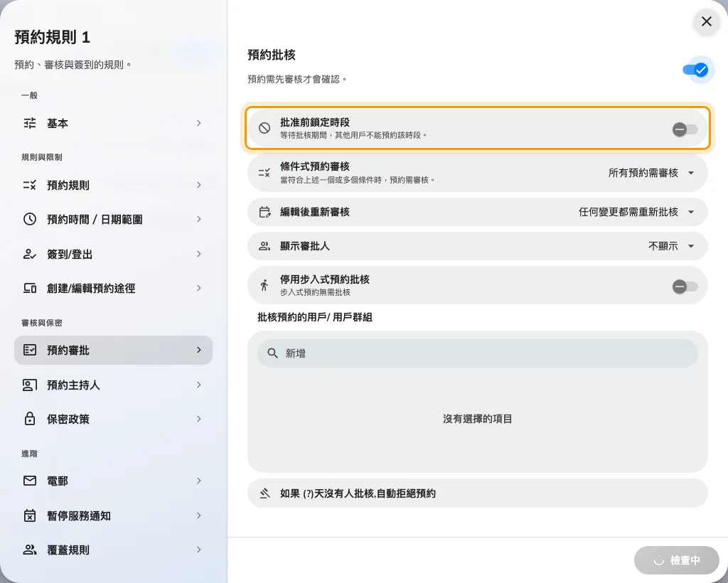Click the 預約規則 1 title text
728x583 pixels.
coord(52,37)
